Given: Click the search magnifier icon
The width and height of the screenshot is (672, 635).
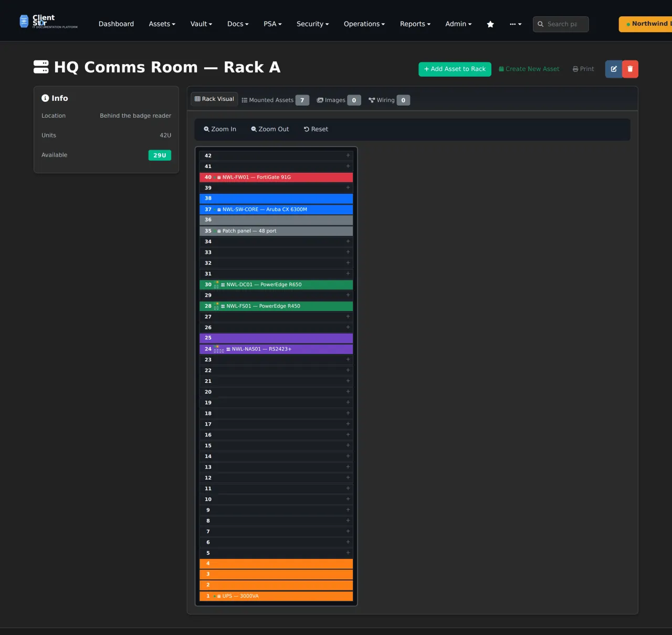Looking at the screenshot, I should coord(540,24).
